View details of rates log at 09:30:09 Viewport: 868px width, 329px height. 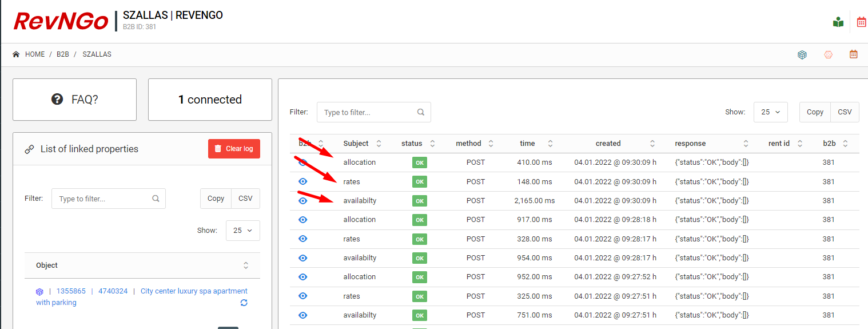303,181
